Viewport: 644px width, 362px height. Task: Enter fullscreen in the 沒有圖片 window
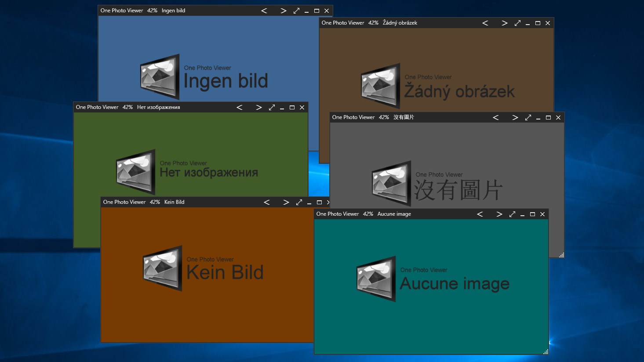(528, 117)
